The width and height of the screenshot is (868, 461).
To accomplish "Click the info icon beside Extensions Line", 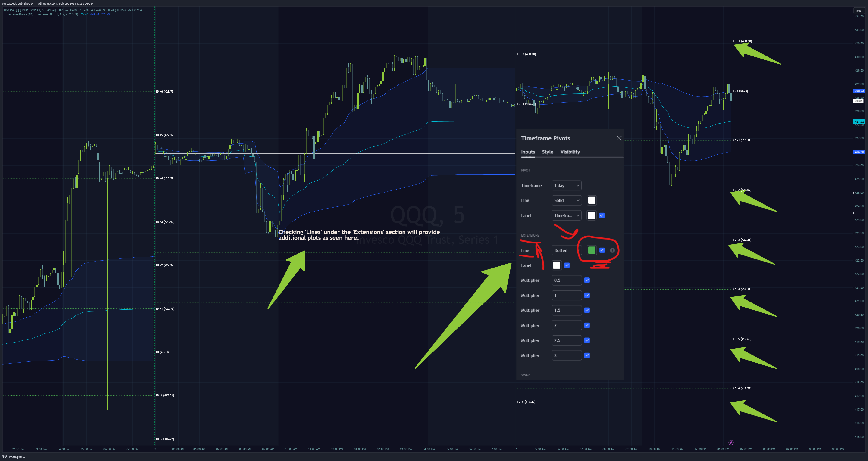I will click(x=612, y=250).
